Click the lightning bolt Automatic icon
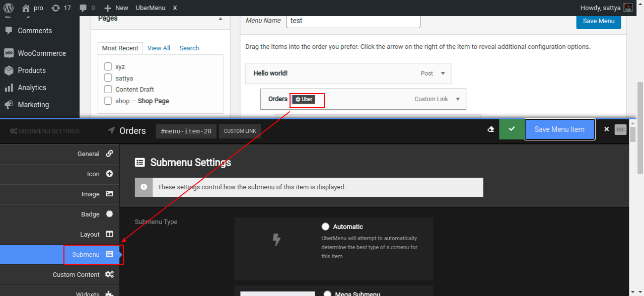Viewport: 644px width, 296px height. [x=276, y=239]
